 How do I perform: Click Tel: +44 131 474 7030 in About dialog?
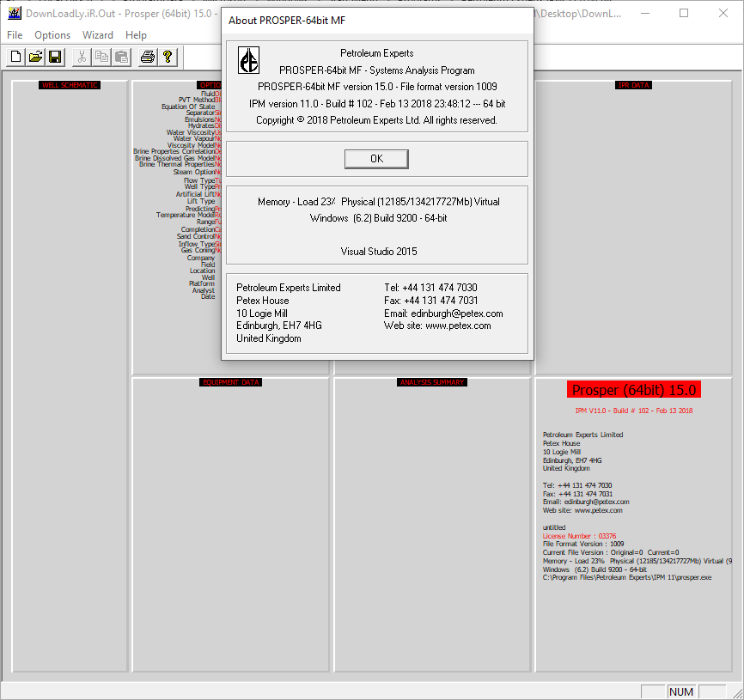click(x=430, y=288)
